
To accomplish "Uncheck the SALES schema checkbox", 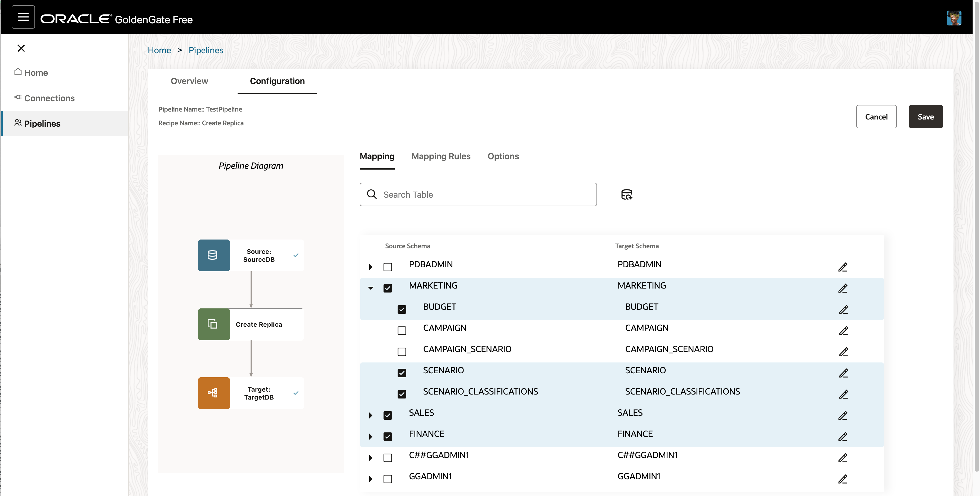I will pyautogui.click(x=388, y=415).
